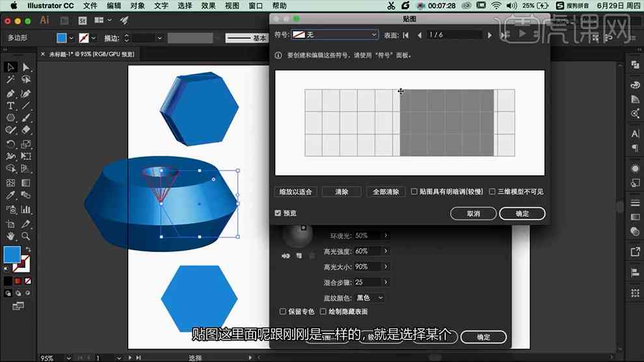The height and width of the screenshot is (362, 644).
Task: Open the stroke color dropdown arrow
Action: click(x=94, y=38)
